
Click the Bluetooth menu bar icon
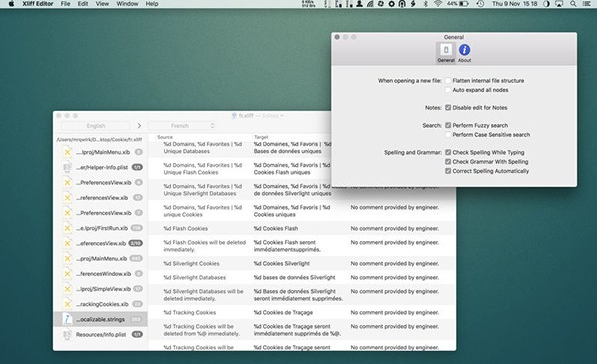[426, 4]
